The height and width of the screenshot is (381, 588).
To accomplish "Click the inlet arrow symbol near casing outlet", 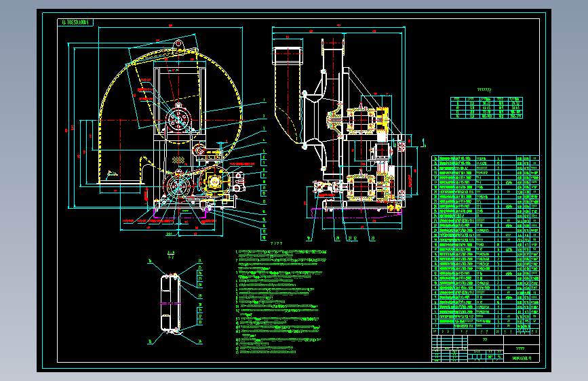I will pyautogui.click(x=112, y=174).
